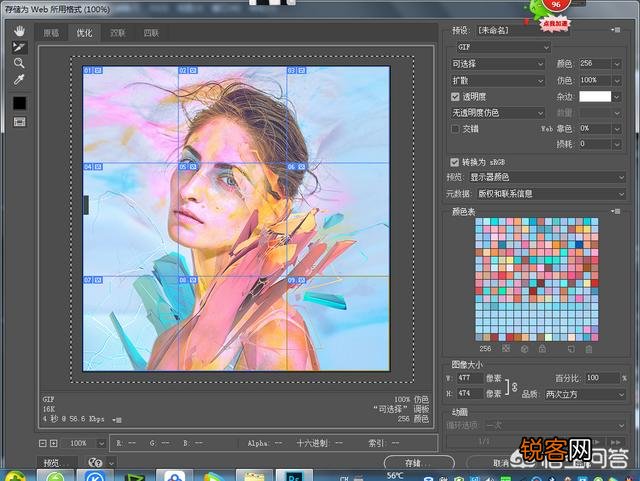Open the 颜色表 panel menu icon
The width and height of the screenshot is (640, 481).
pyautogui.click(x=616, y=211)
